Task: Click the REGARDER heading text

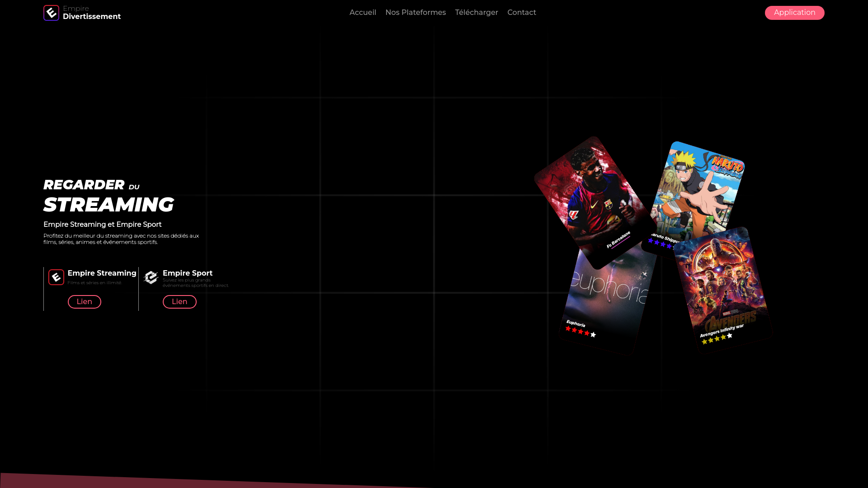Action: coord(84,185)
